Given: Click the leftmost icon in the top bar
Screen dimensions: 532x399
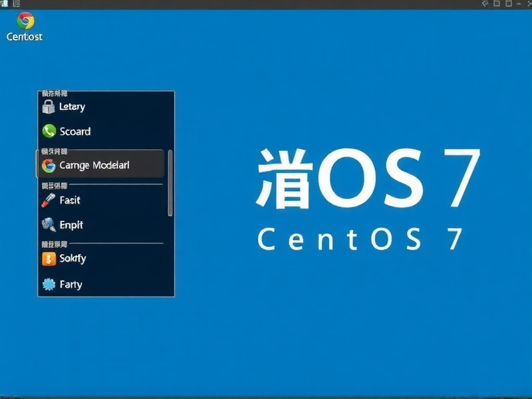Looking at the screenshot, I should (5, 4).
